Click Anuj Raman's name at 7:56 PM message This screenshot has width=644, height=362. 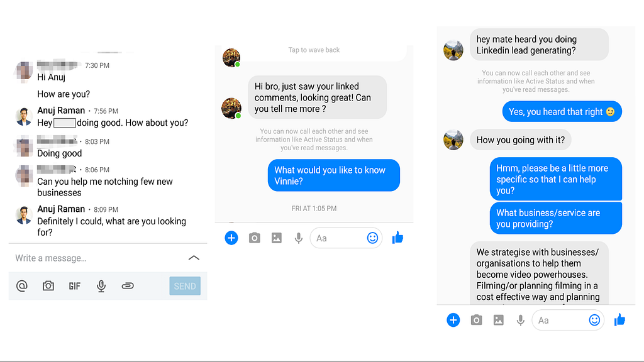(61, 111)
